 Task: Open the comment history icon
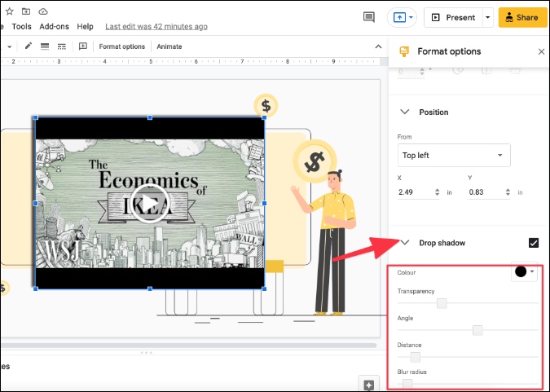tap(368, 17)
